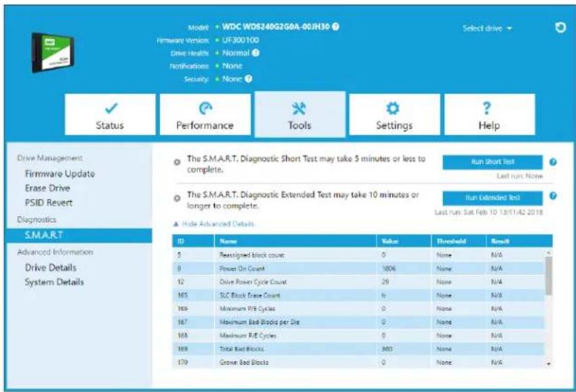Click the WD Green SSD drive image
The image size is (576, 392).
click(x=53, y=53)
